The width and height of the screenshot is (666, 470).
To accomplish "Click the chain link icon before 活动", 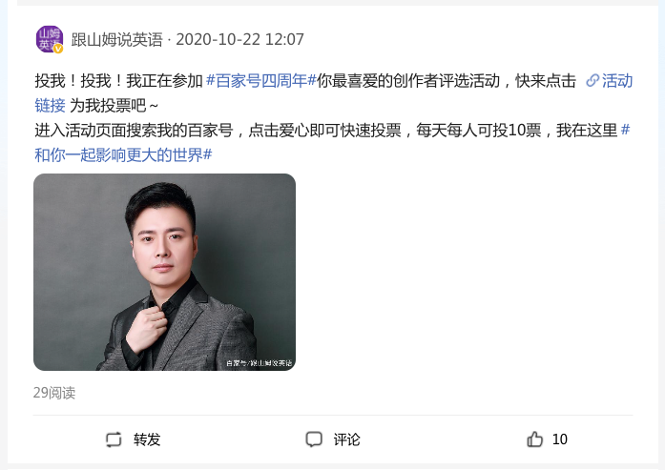I will (592, 80).
